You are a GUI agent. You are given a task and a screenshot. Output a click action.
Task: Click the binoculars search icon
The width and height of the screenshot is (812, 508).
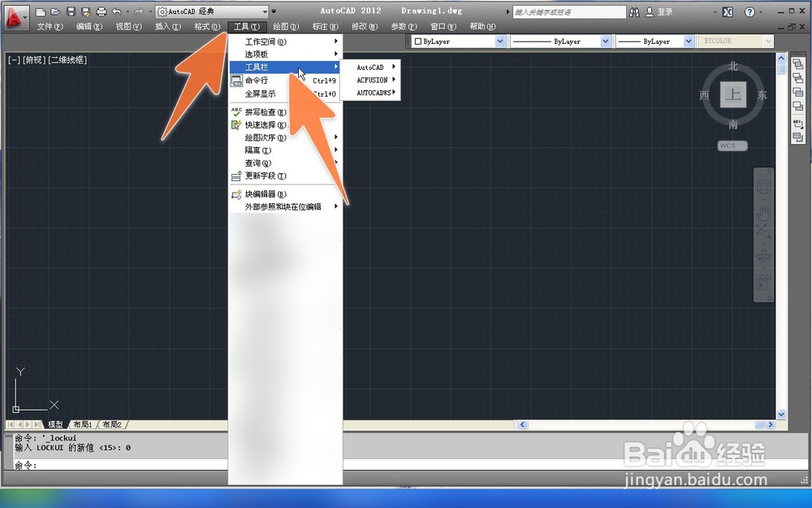[x=634, y=12]
